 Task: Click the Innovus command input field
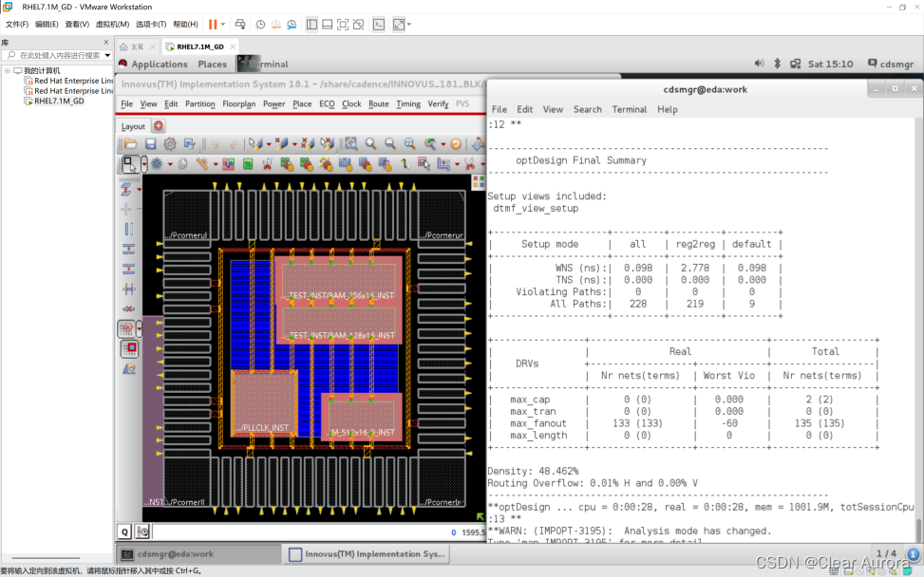pos(300,532)
